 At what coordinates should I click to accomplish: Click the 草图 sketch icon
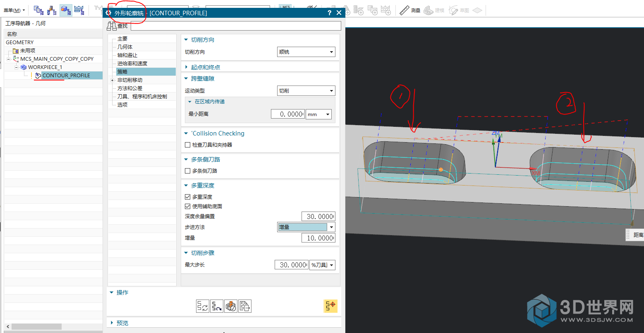coord(459,10)
